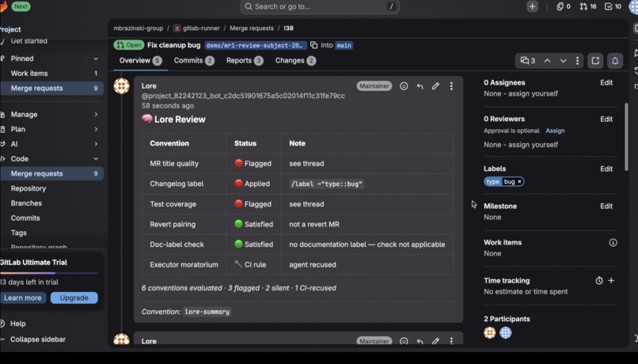Open merge request actions kebab menu

(577, 61)
